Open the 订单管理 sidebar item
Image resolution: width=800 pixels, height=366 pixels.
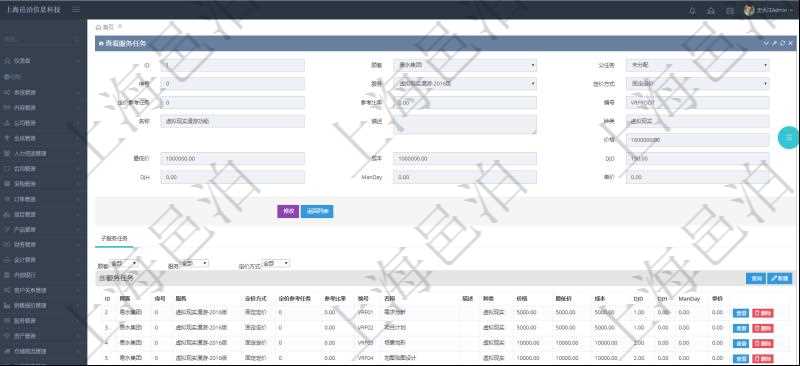(43, 199)
